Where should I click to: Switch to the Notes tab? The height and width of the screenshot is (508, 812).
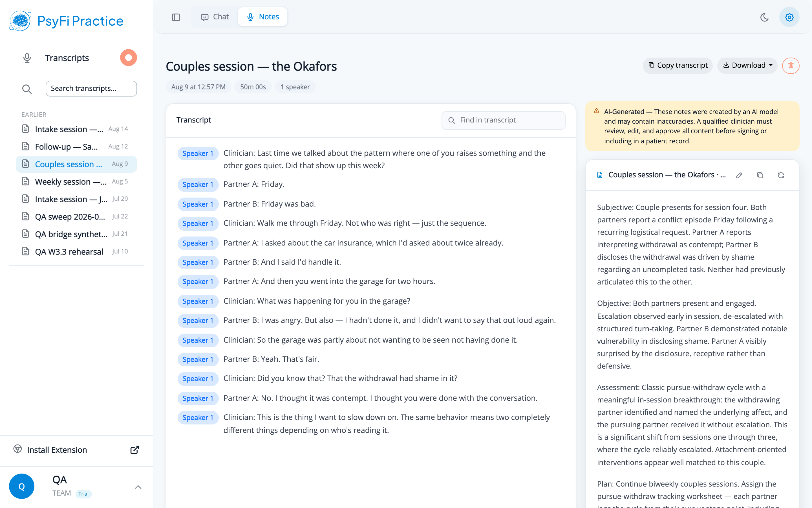[x=262, y=17]
